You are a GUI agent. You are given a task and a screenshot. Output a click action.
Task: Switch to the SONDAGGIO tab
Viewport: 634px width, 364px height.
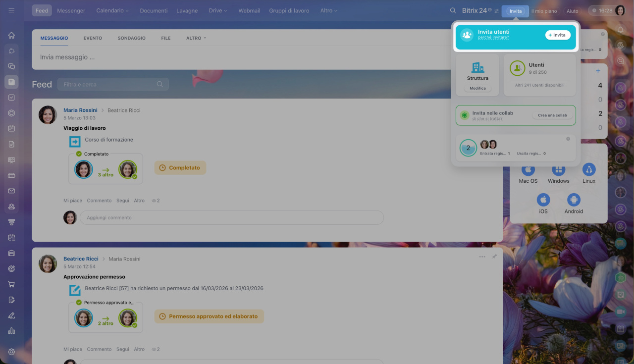[x=131, y=38]
